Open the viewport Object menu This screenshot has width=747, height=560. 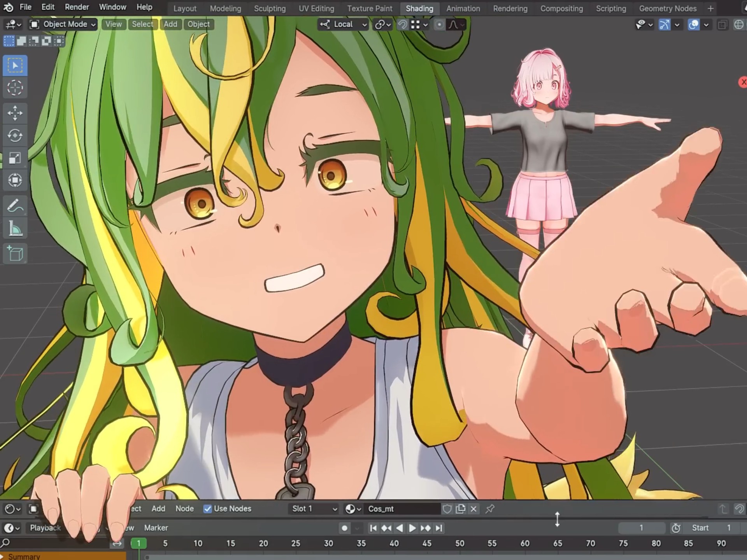point(198,24)
